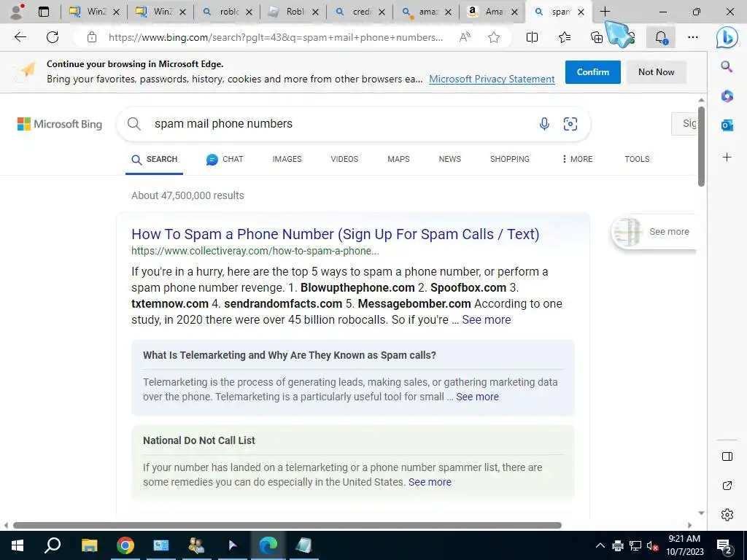
Task: Open taskbar search
Action: [x=53, y=545]
